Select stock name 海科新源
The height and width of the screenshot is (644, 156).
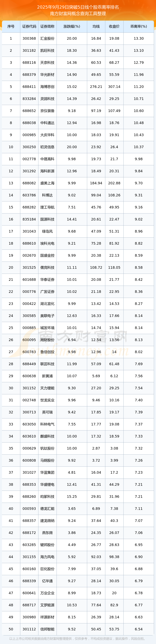pyautogui.click(x=47, y=171)
